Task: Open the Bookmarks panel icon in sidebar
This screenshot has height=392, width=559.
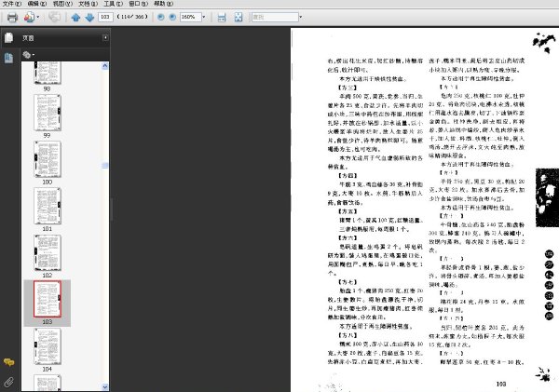Action: [x=8, y=58]
